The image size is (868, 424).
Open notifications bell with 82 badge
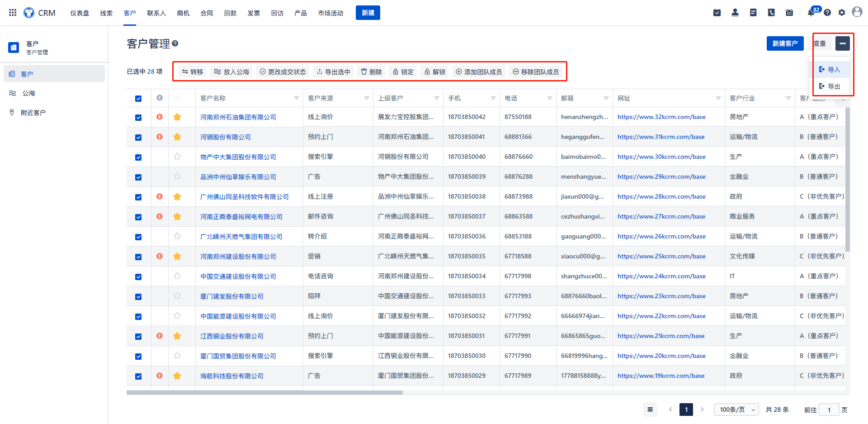[812, 12]
